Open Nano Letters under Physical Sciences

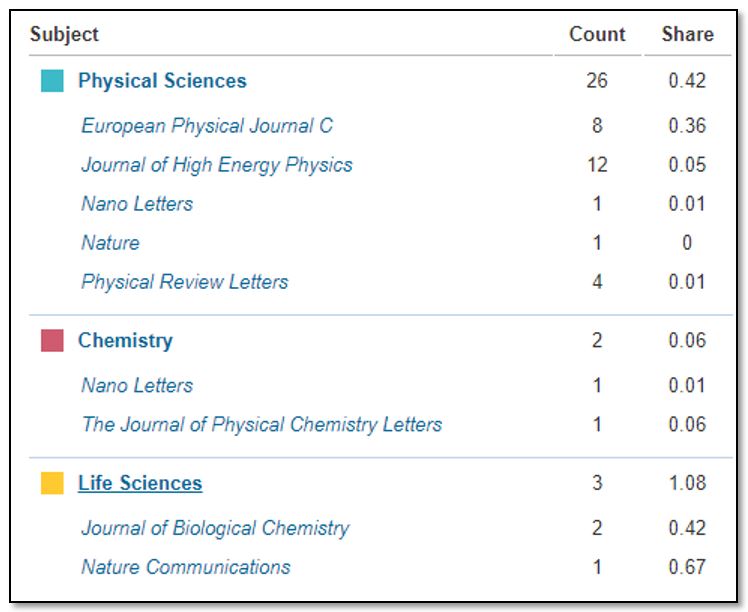137,204
